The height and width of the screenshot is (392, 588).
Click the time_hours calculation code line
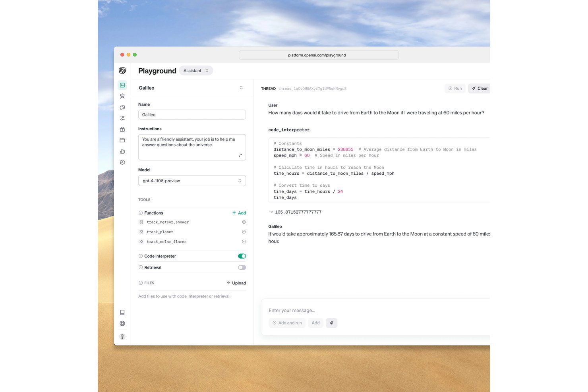click(x=334, y=174)
